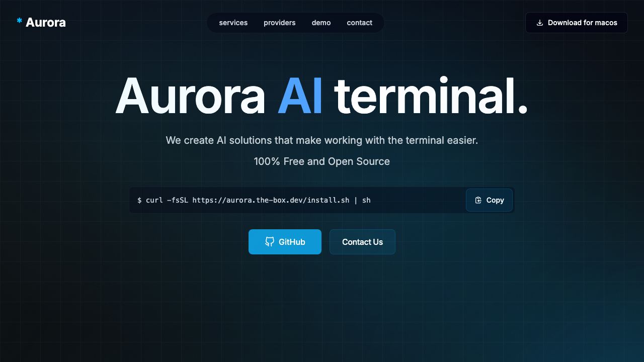Viewport: 644px width, 362px height.
Task: Click the Contact Us button
Action: click(x=362, y=242)
